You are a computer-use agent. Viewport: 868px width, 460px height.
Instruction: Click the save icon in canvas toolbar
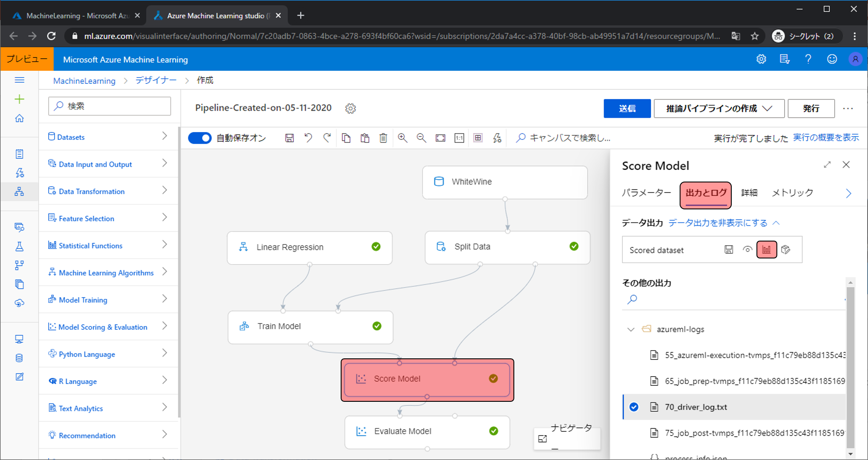point(289,138)
